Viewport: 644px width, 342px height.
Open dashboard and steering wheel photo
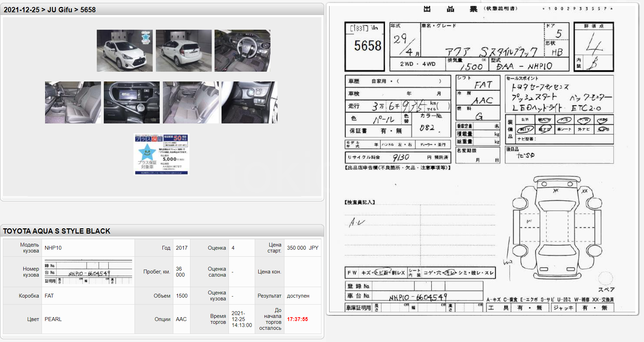[x=243, y=51]
